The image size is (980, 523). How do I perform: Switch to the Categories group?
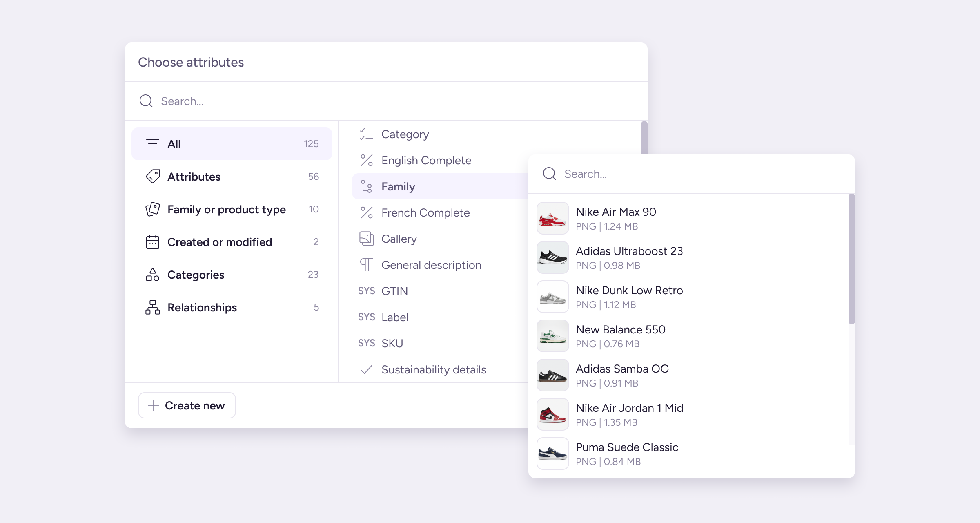[x=232, y=275]
